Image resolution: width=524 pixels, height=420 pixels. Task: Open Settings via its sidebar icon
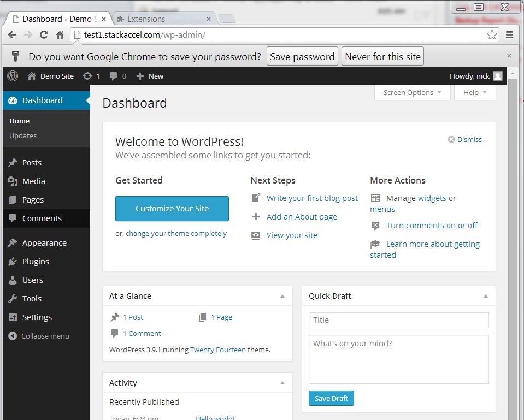click(13, 317)
